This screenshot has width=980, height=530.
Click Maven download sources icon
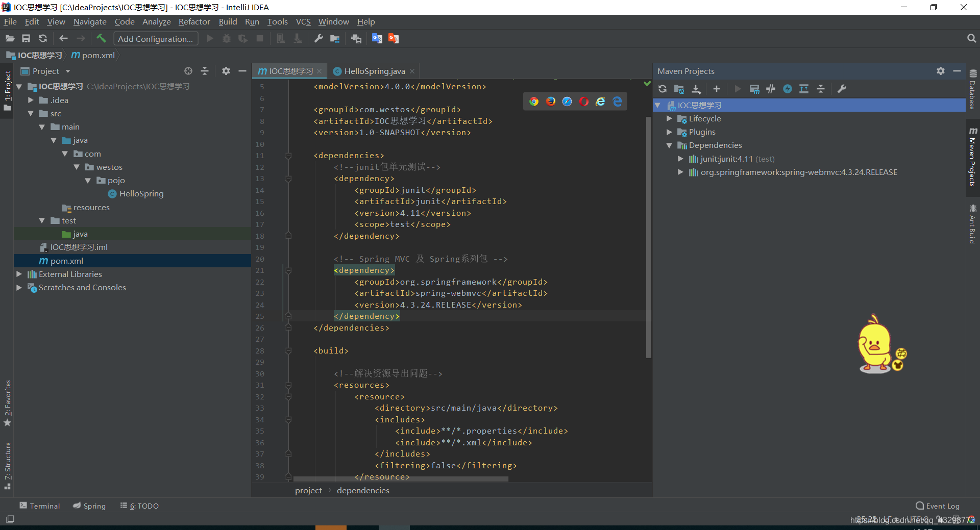696,89
